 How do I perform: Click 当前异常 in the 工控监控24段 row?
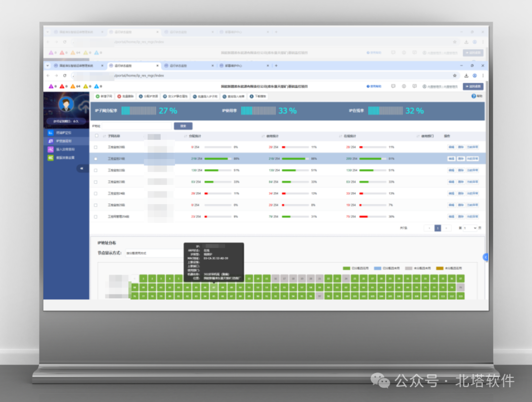pos(472,193)
